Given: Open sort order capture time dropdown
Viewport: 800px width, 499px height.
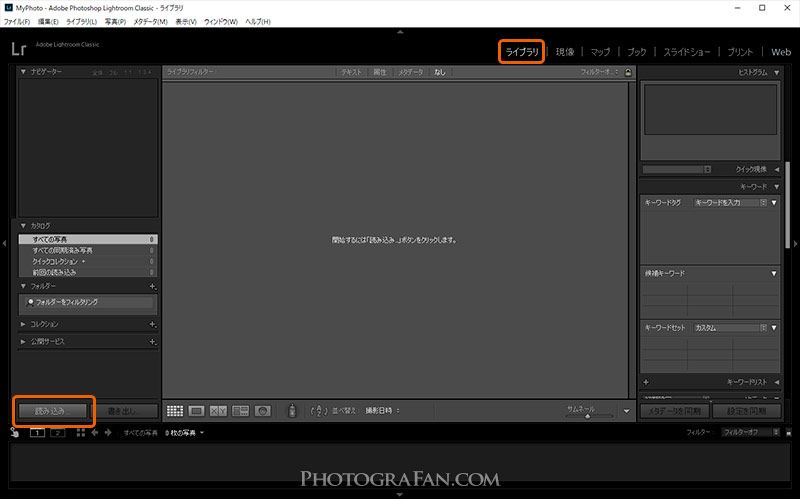Looking at the screenshot, I should 383,411.
